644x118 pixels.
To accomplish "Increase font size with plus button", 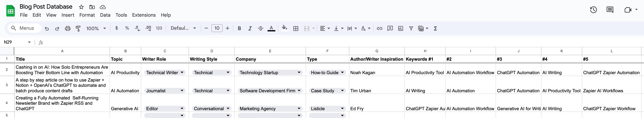I will click(227, 28).
